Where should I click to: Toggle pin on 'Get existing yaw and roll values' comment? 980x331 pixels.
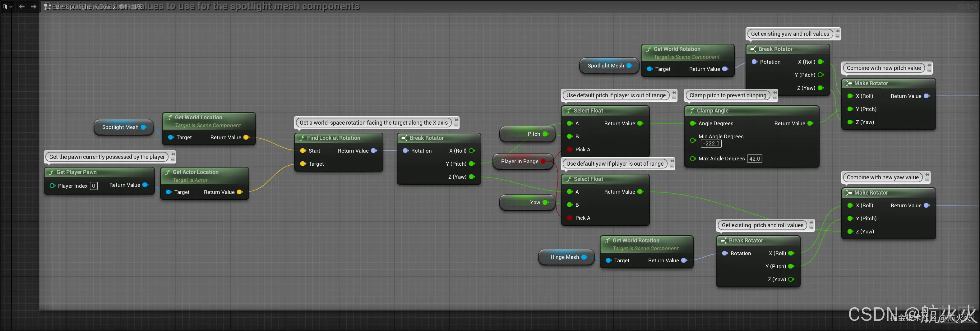coord(837,31)
